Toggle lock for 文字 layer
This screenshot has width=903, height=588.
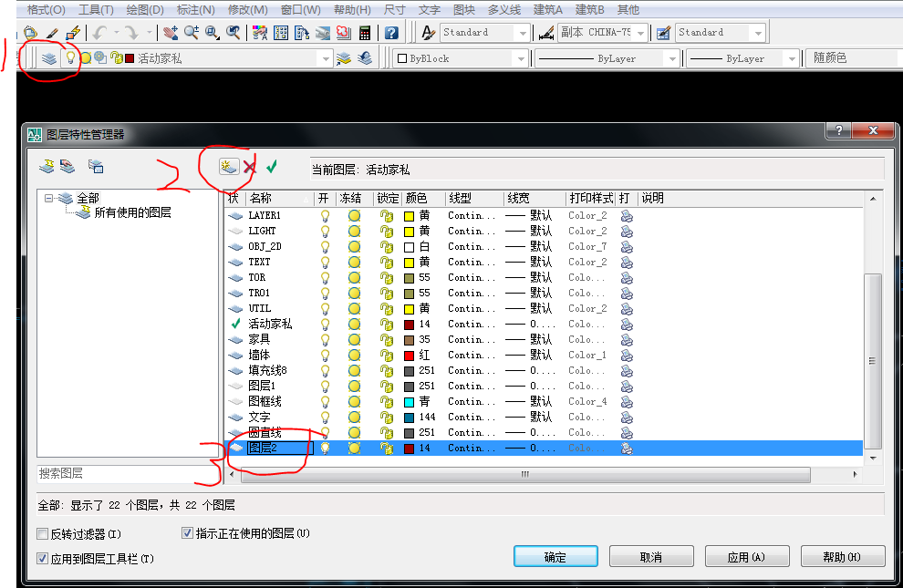(x=387, y=418)
